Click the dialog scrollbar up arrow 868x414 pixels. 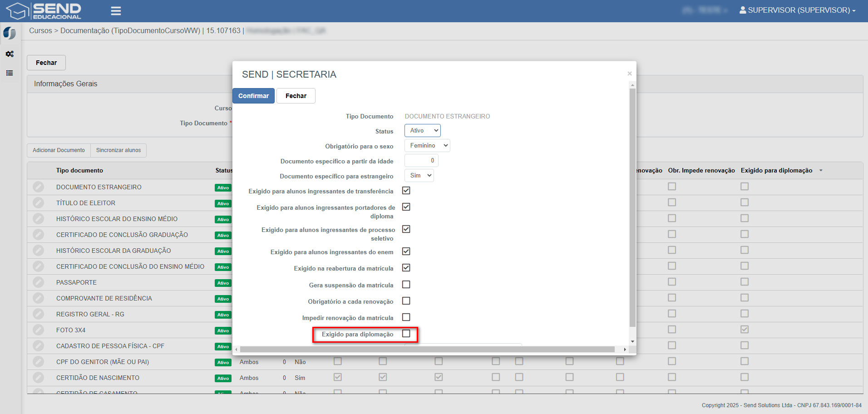click(x=632, y=85)
